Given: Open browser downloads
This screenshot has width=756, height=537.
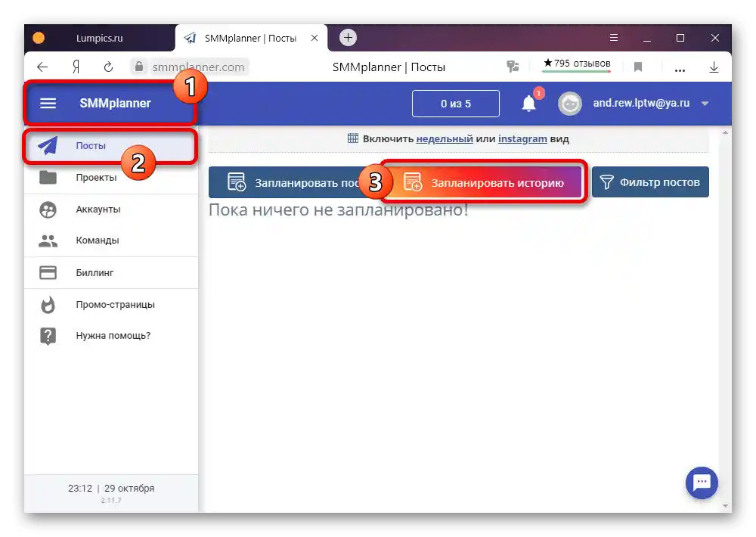Looking at the screenshot, I should pos(714,67).
